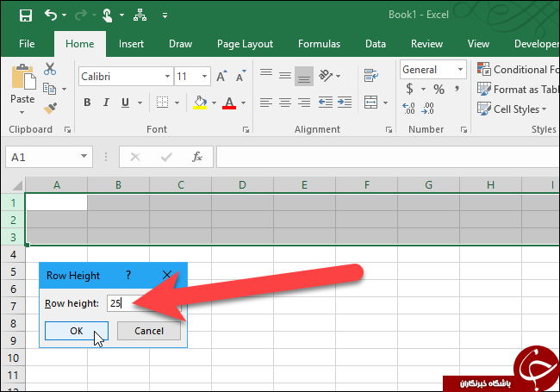Click the Copy icon
Viewport: 560px width, 392px height.
click(49, 89)
